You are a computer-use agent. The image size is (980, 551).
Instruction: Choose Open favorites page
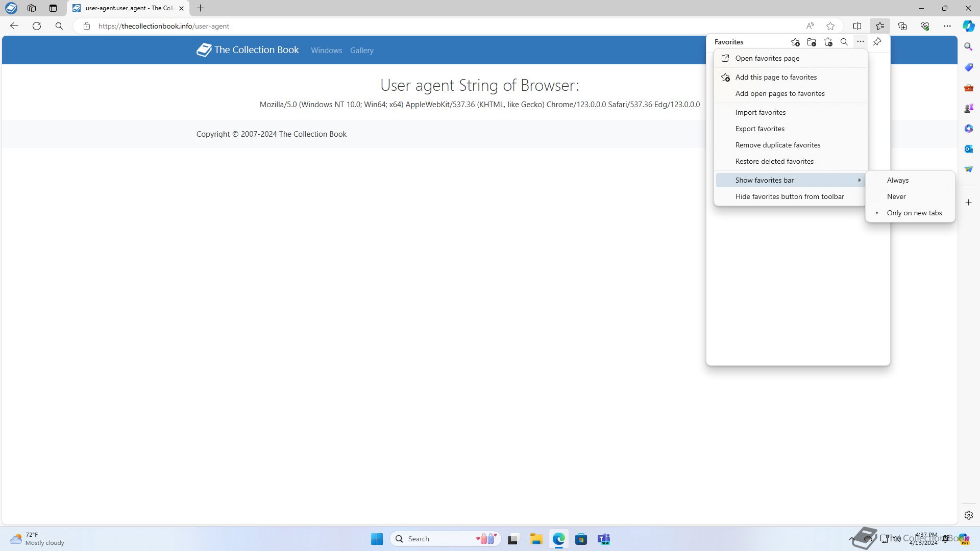pos(791,58)
